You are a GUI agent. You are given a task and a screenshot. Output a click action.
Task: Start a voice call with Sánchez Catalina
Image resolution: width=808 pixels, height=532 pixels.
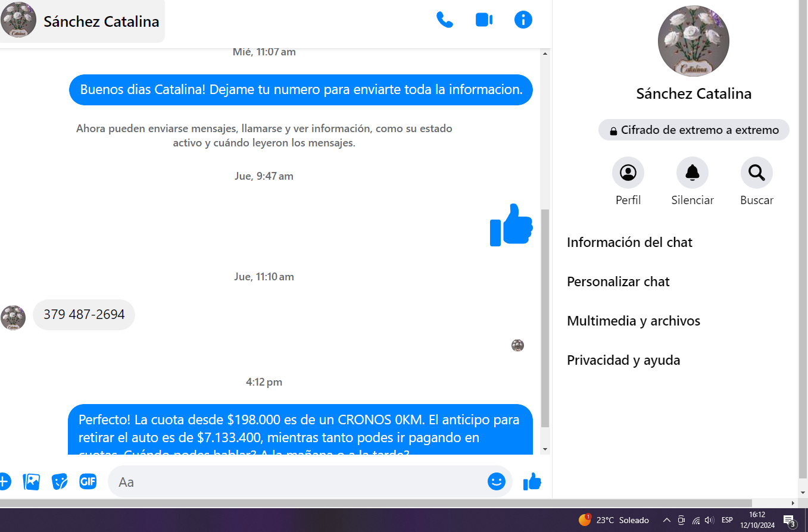tap(444, 20)
